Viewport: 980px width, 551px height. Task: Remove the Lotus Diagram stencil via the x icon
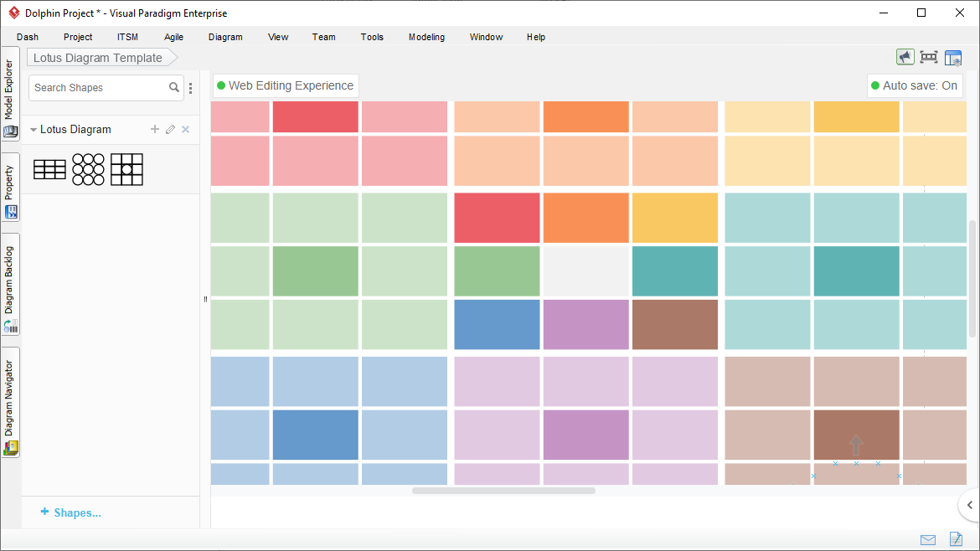pos(185,129)
